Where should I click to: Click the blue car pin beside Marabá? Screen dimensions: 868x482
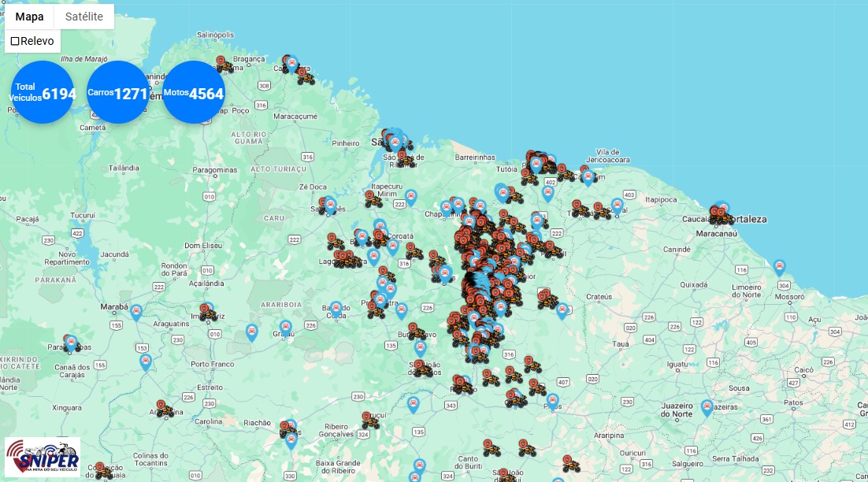[x=136, y=311]
